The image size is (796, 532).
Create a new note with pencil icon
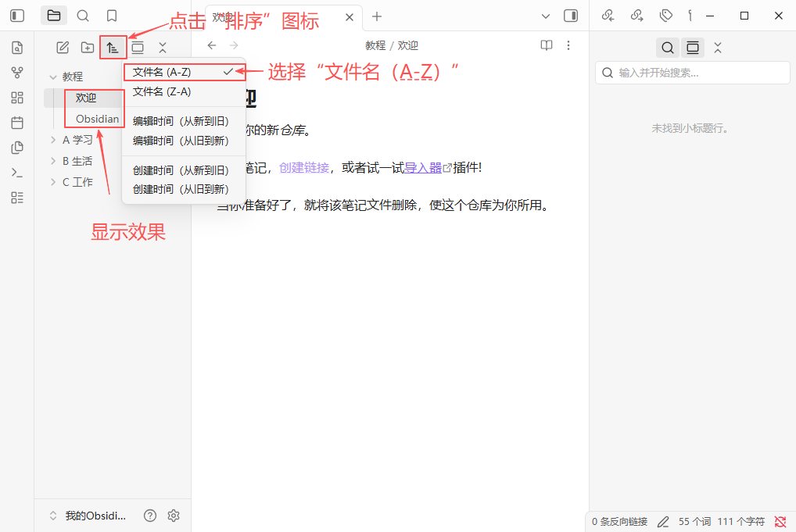pos(63,48)
